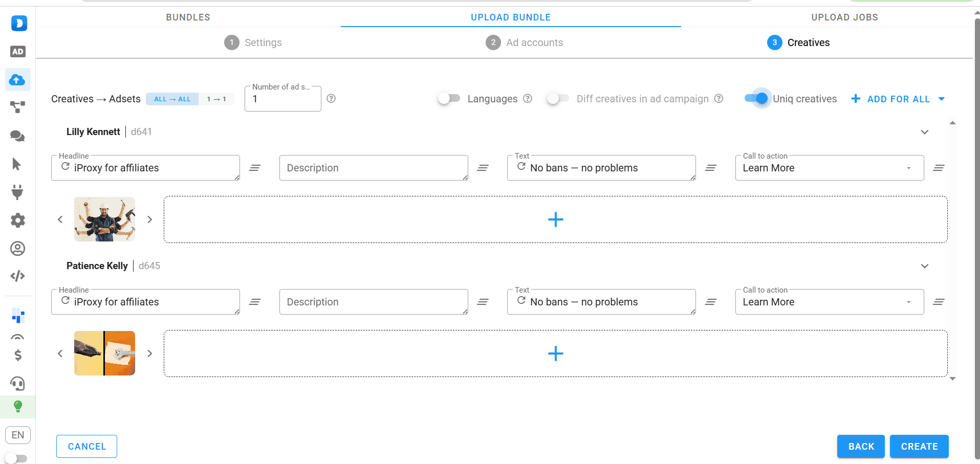Open the chat bubbles sidebar icon
980x464 pixels.
[x=17, y=136]
